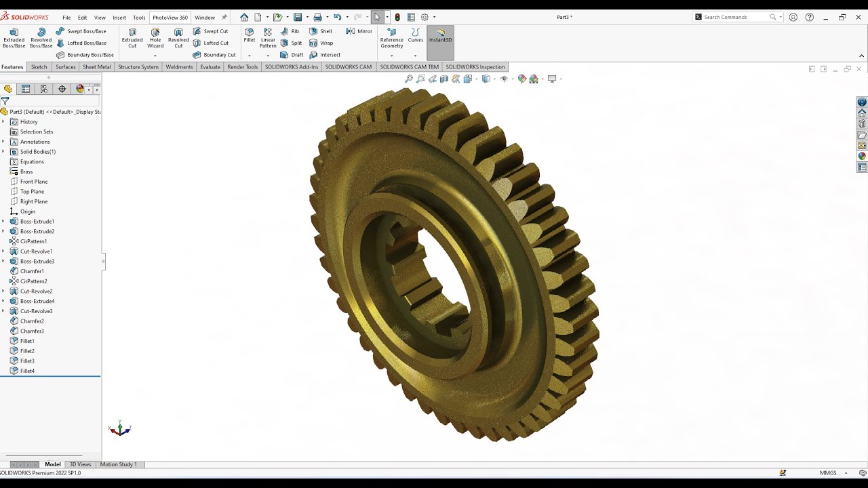Select the Lofted Cut tool
Screen dimensions: 868x488
click(x=210, y=43)
